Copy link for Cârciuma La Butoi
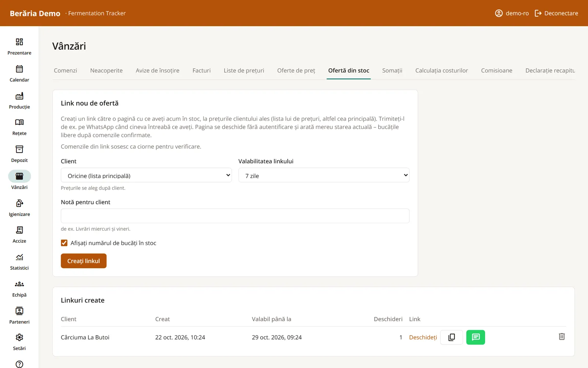Screen dimensions: 588x368 coord(451,337)
